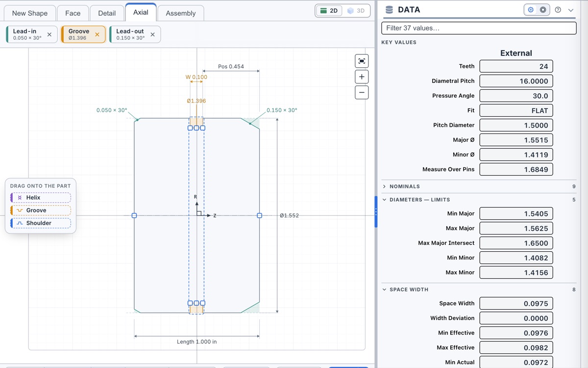Remove the Lead-out feature chip

tap(152, 34)
